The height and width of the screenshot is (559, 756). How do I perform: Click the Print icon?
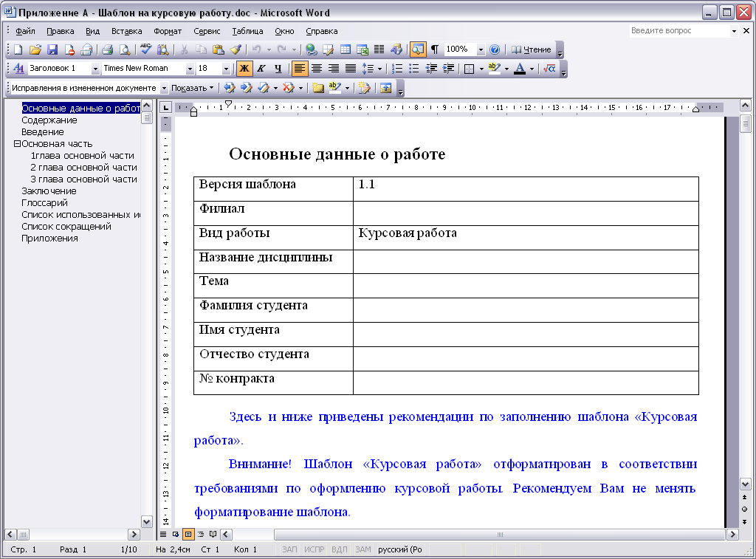[x=108, y=49]
